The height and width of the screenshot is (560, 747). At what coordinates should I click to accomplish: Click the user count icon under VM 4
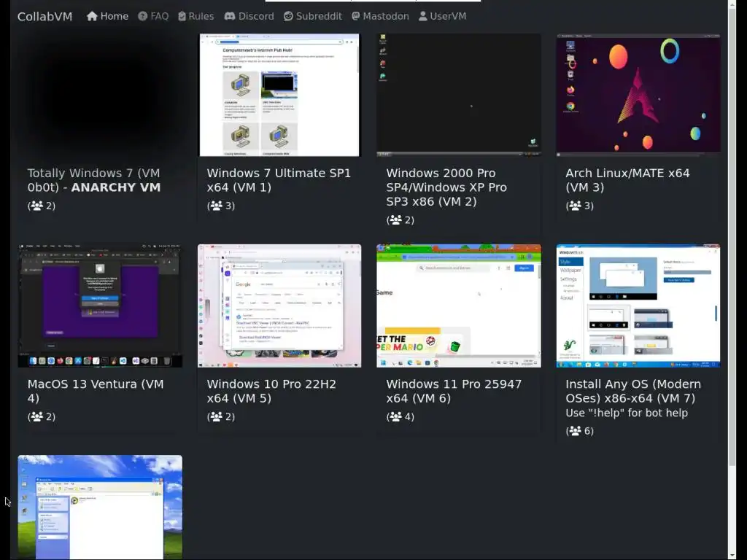tap(36, 416)
